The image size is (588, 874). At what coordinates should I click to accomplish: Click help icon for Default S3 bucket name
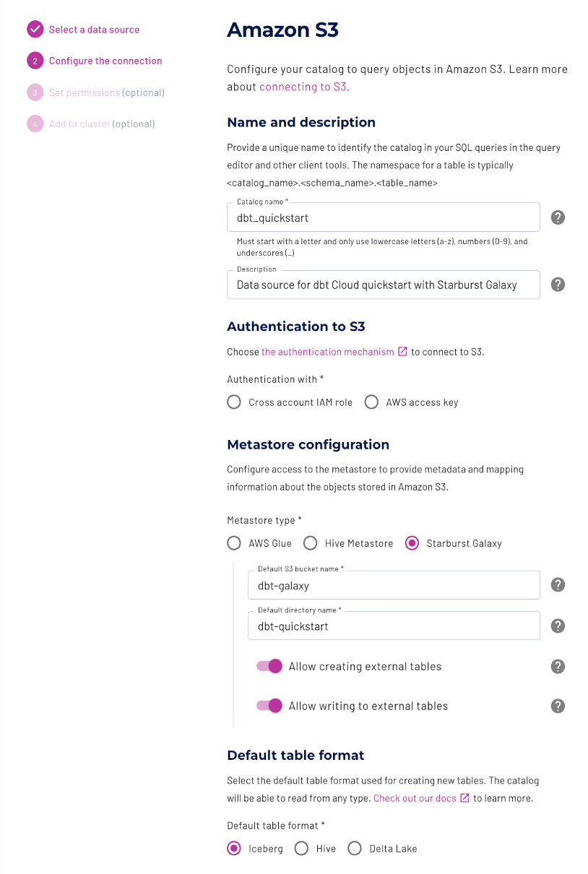click(557, 584)
